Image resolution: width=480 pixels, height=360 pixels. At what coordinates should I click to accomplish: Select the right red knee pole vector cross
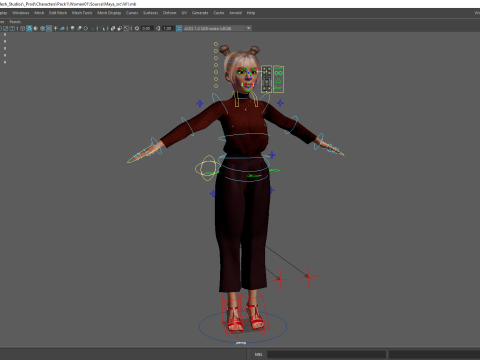click(x=309, y=277)
